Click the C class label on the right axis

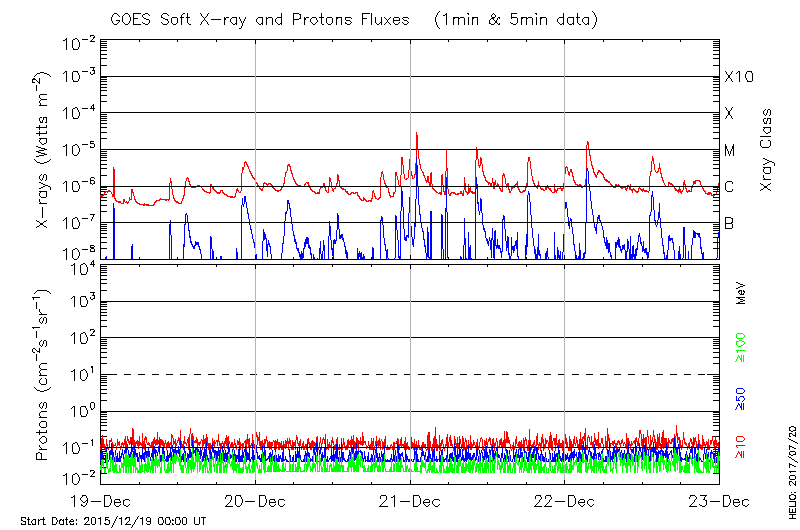(x=729, y=187)
